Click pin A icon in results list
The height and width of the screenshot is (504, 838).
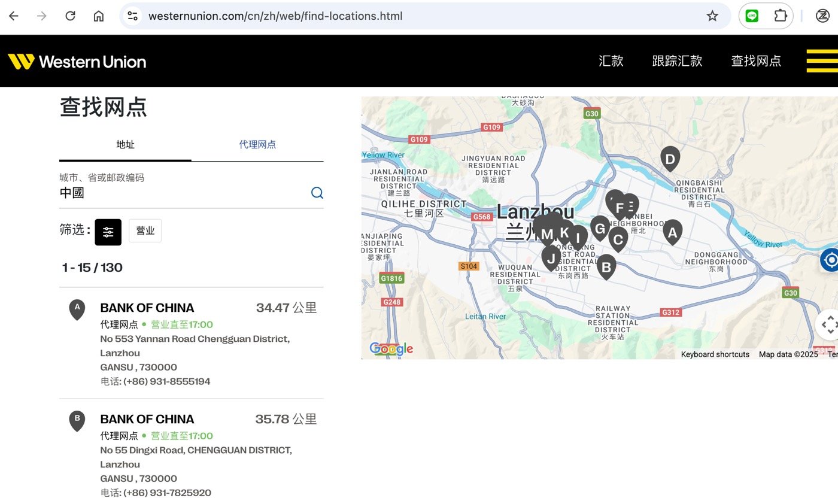pyautogui.click(x=77, y=309)
